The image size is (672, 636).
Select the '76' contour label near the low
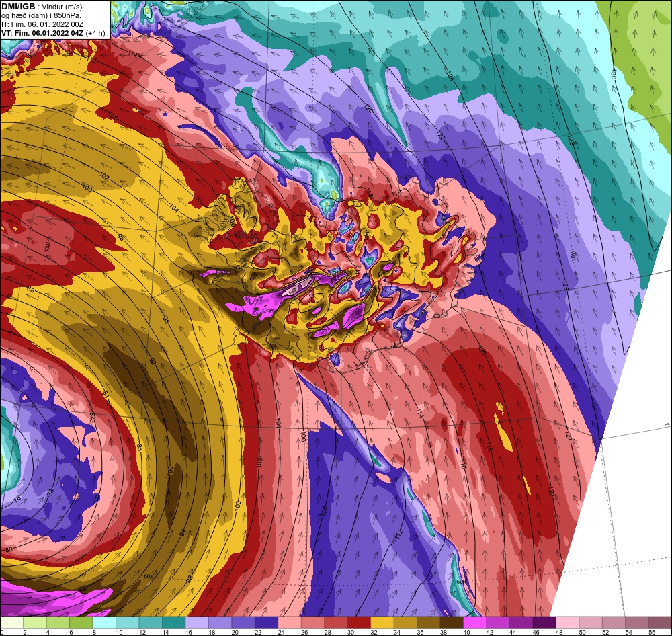click(17, 499)
